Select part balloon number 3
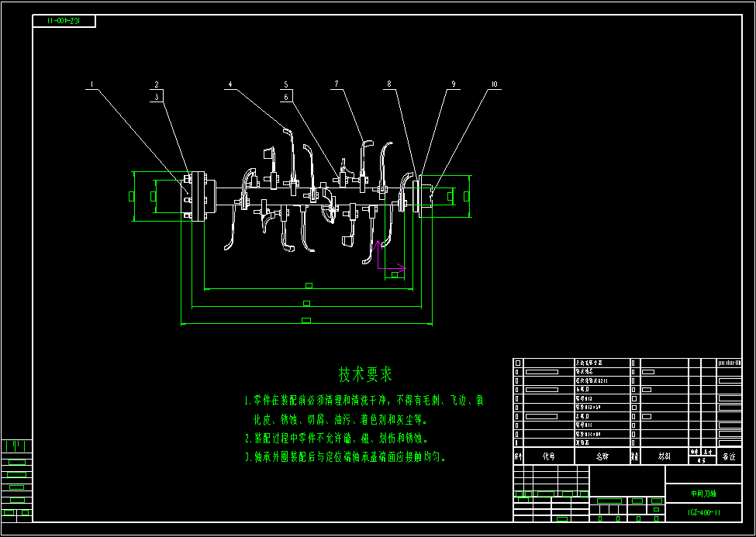The height and width of the screenshot is (537, 756). (156, 97)
